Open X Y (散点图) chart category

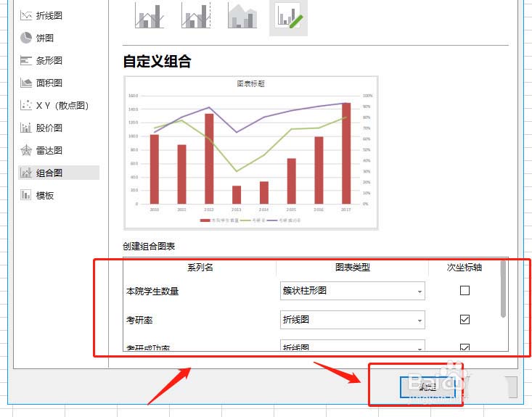tap(62, 105)
